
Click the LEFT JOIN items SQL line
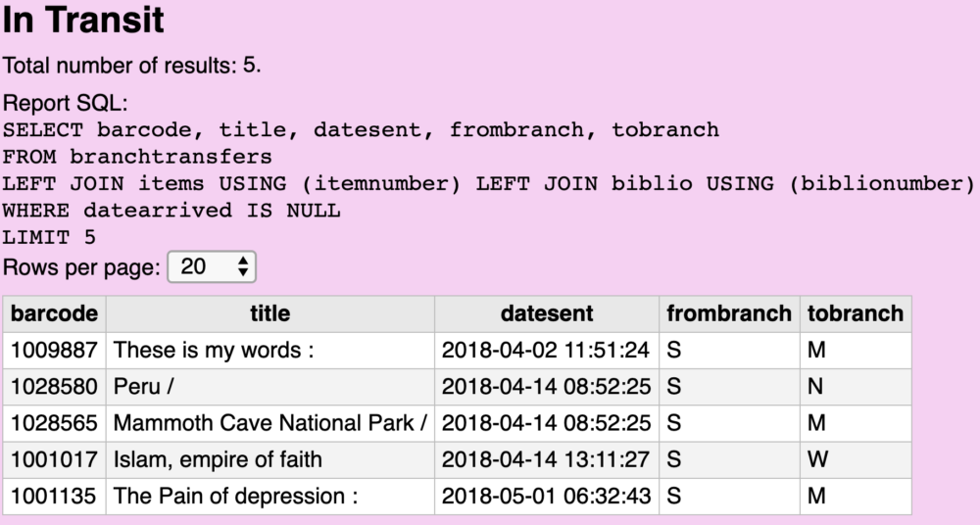point(489,184)
